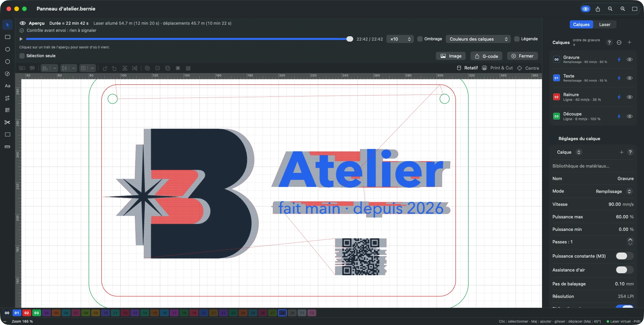The image size is (644, 325).
Task: Toggle Puissance constante (M3) switch
Action: (624, 256)
